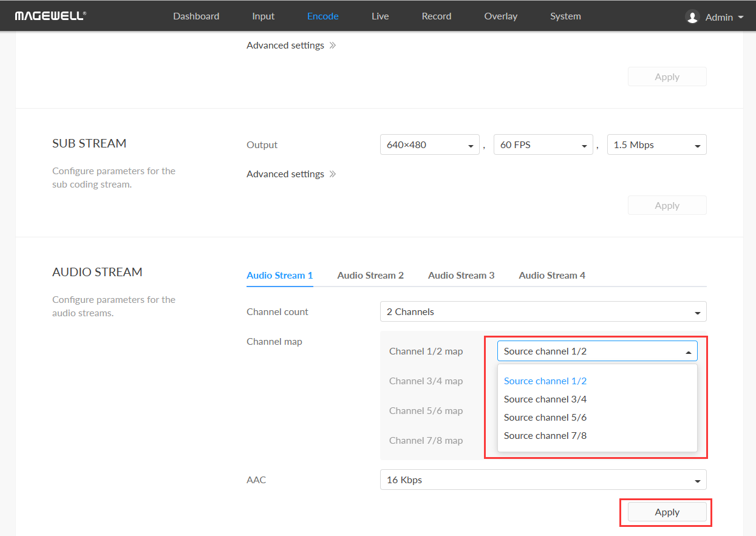Image resolution: width=756 pixels, height=536 pixels.
Task: Click the Channel 1/2 map label
Action: 426,351
